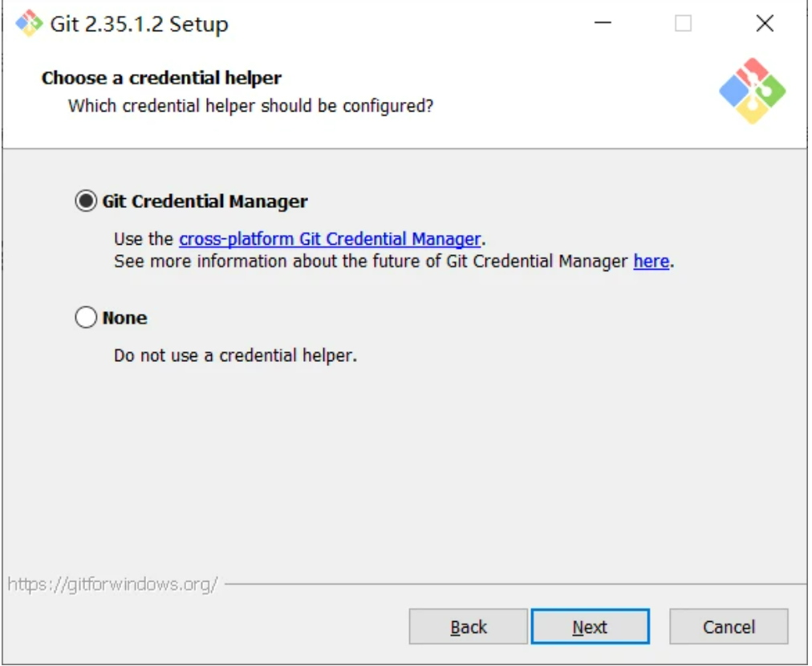Select the Git Credential Manager radio button
Viewport: 812px width, 666px height.
pyautogui.click(x=85, y=201)
